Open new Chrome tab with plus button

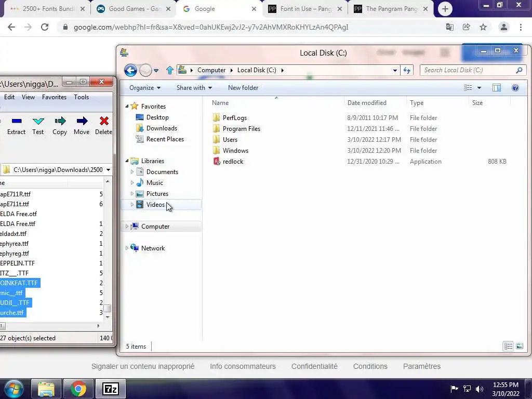(445, 9)
